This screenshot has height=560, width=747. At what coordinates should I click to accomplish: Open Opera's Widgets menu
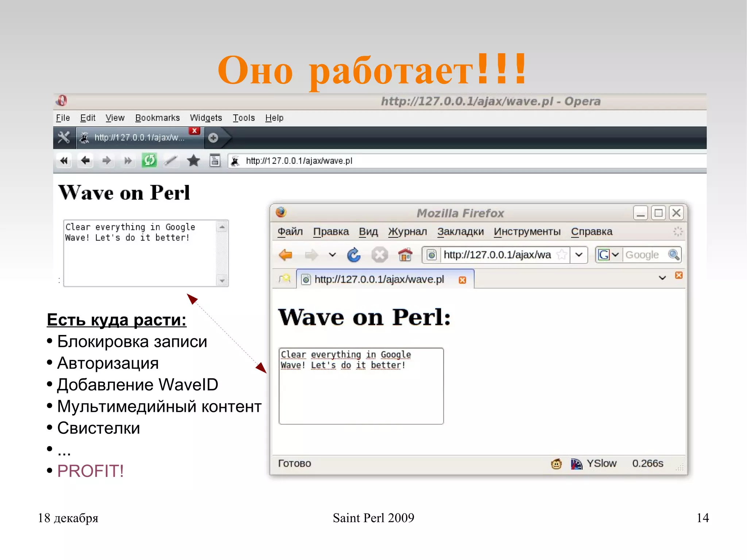pyautogui.click(x=206, y=118)
